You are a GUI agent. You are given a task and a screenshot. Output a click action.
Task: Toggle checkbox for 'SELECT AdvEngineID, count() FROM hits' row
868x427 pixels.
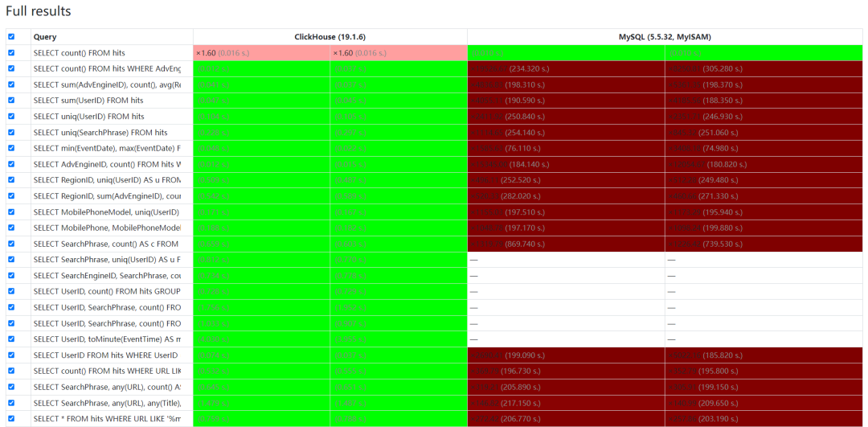[x=11, y=164]
